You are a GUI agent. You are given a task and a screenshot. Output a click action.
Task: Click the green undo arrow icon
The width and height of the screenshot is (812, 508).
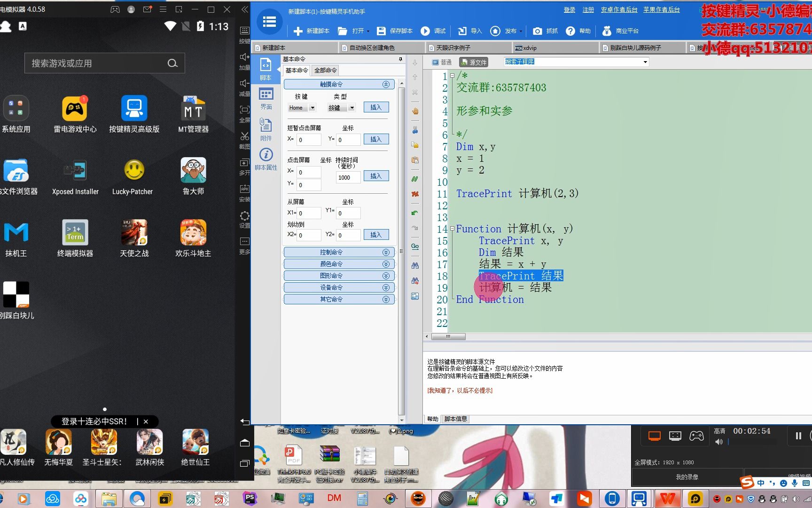pyautogui.click(x=414, y=213)
